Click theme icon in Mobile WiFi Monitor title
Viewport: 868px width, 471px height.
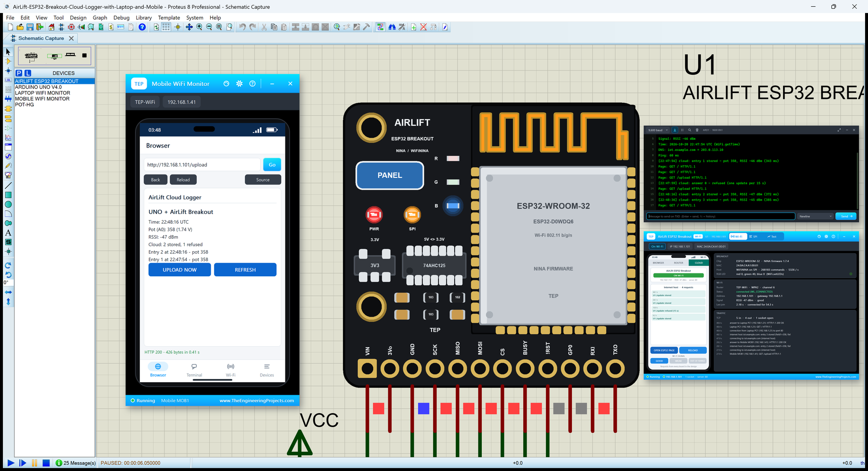[226, 83]
